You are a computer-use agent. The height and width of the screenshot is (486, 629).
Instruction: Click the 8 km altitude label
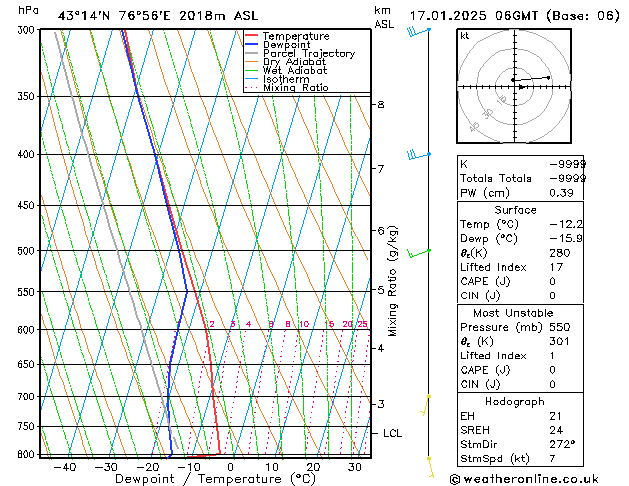381,105
